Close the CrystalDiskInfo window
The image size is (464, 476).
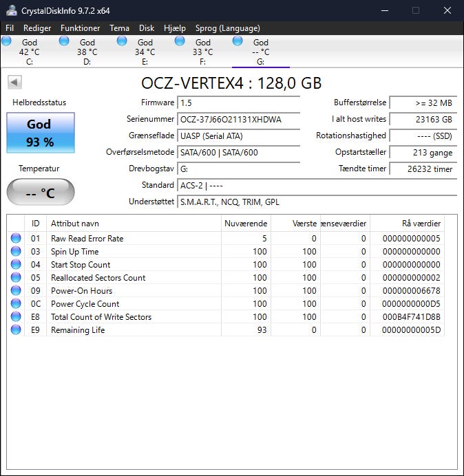pos(447,10)
